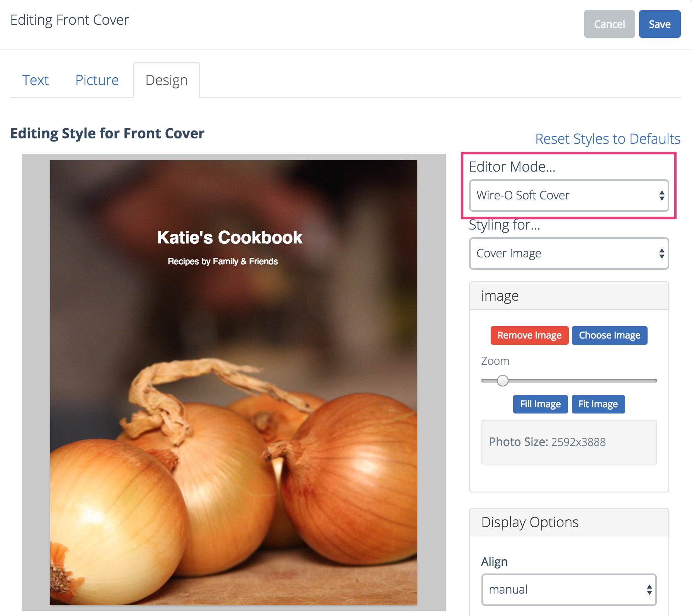Image resolution: width=692 pixels, height=616 pixels.
Task: Click the Choose Image button
Action: pos(609,335)
